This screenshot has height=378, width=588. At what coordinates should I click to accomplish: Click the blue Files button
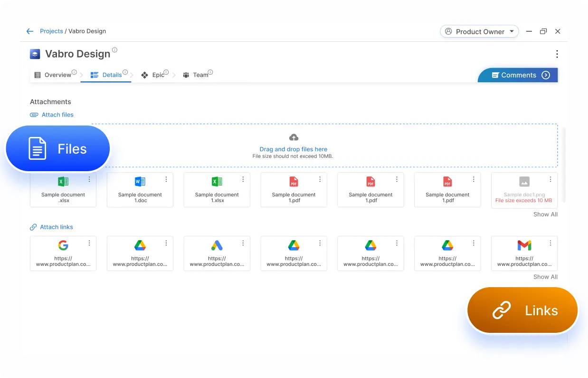point(57,148)
